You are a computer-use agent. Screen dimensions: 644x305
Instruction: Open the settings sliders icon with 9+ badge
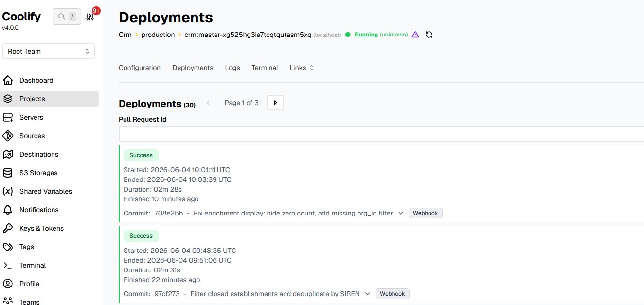point(90,17)
